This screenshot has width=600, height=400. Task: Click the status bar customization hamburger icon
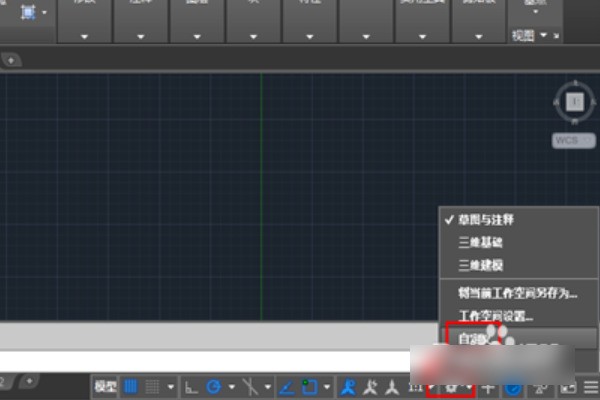(587, 386)
